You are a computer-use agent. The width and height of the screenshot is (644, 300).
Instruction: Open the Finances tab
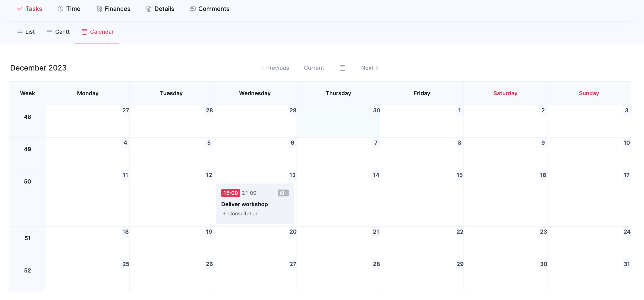113,9
